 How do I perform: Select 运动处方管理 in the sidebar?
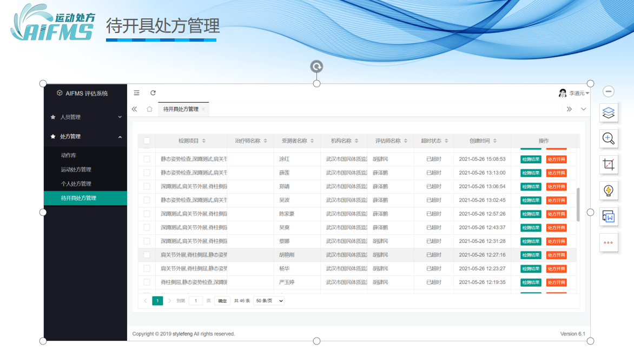[76, 169]
